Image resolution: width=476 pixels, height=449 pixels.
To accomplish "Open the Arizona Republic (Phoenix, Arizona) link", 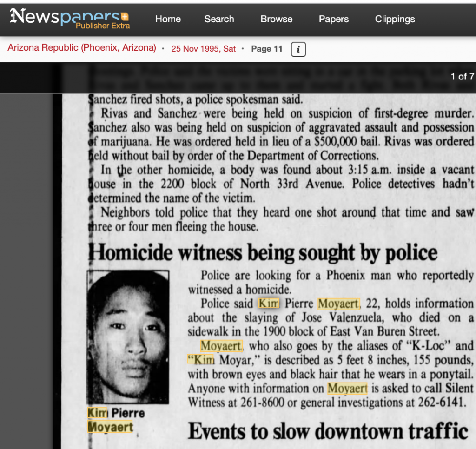I will point(82,48).
